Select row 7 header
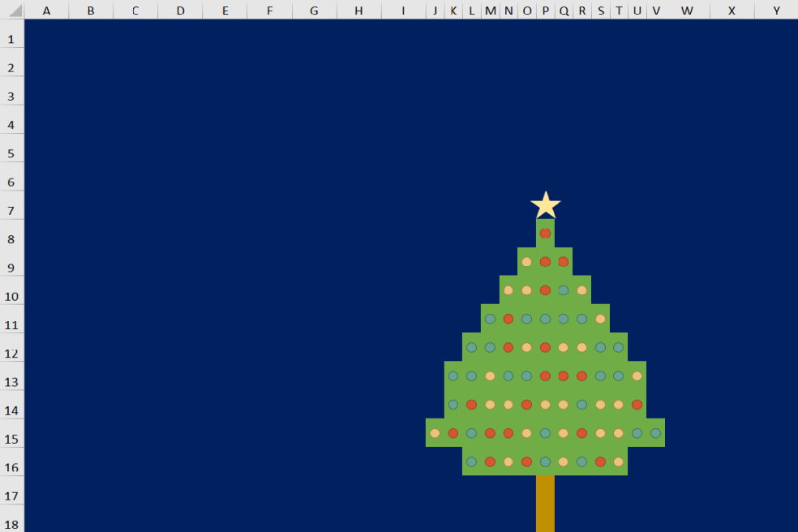798x532 pixels. tap(11, 209)
